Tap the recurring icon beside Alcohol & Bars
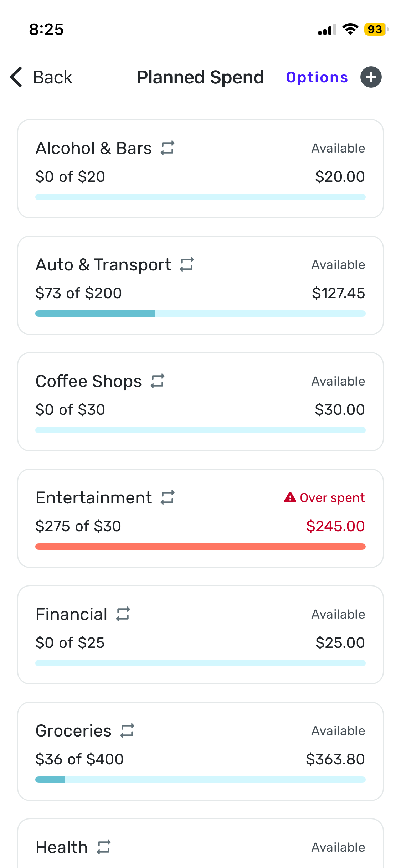Screen dimensions: 401x868 point(167,148)
